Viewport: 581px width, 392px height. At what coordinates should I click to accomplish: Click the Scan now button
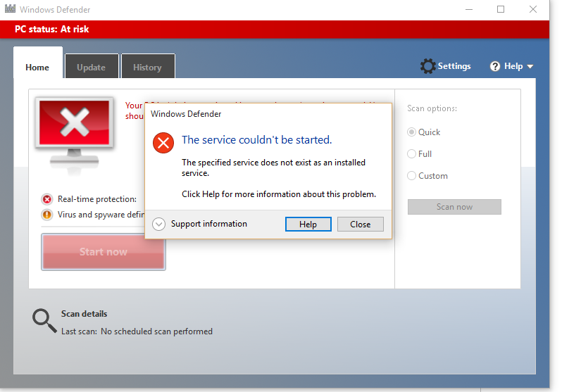(x=454, y=207)
